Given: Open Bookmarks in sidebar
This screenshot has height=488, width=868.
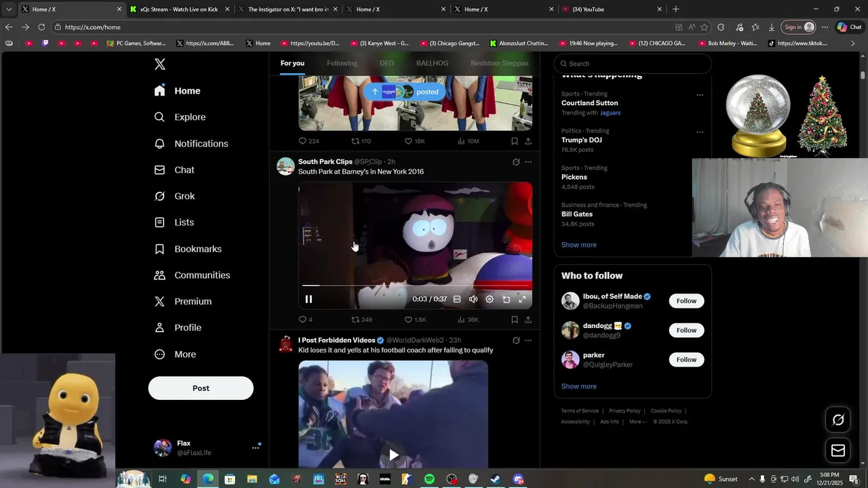Looking at the screenshot, I should [x=188, y=249].
